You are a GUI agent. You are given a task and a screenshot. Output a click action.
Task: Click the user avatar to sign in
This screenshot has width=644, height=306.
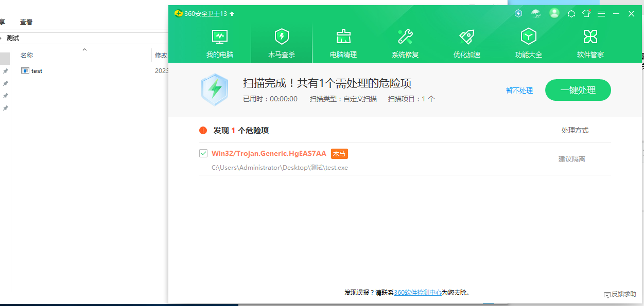tap(554, 13)
